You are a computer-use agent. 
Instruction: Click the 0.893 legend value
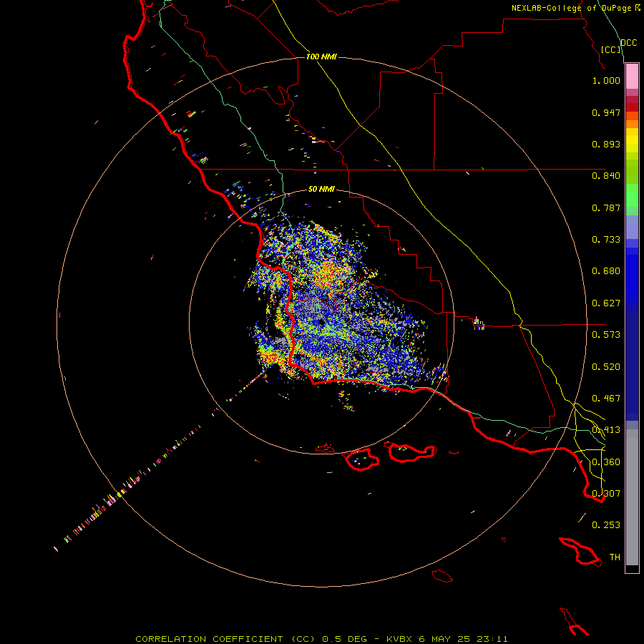[606, 144]
